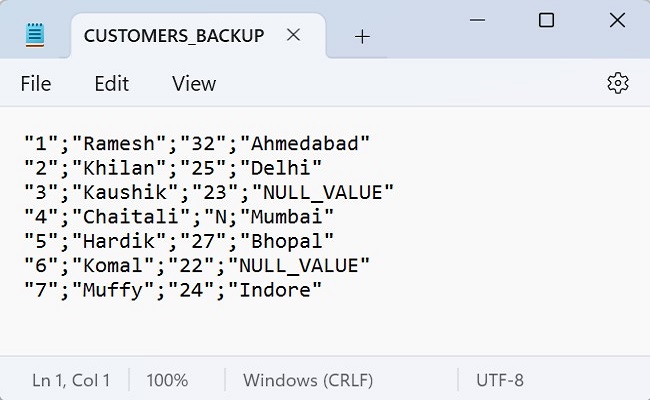Image resolution: width=650 pixels, height=400 pixels.
Task: Add a new tab with plus button
Action: tap(362, 36)
